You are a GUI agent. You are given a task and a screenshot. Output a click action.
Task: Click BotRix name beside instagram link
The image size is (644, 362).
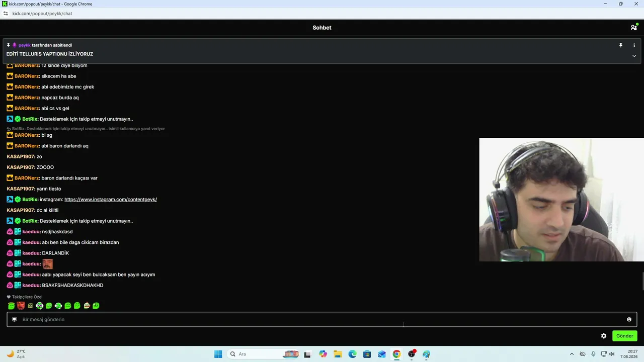tap(30, 200)
